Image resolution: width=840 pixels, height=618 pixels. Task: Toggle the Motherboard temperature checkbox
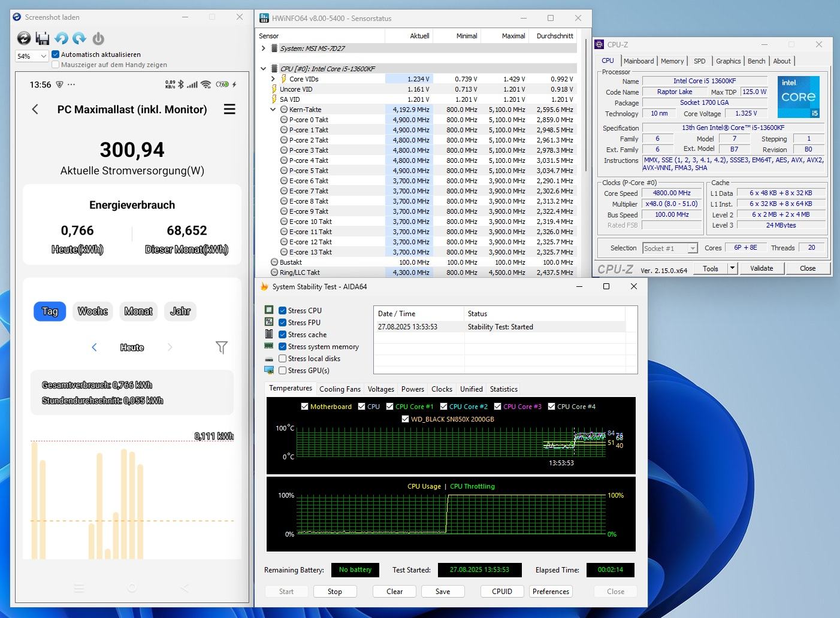click(305, 407)
